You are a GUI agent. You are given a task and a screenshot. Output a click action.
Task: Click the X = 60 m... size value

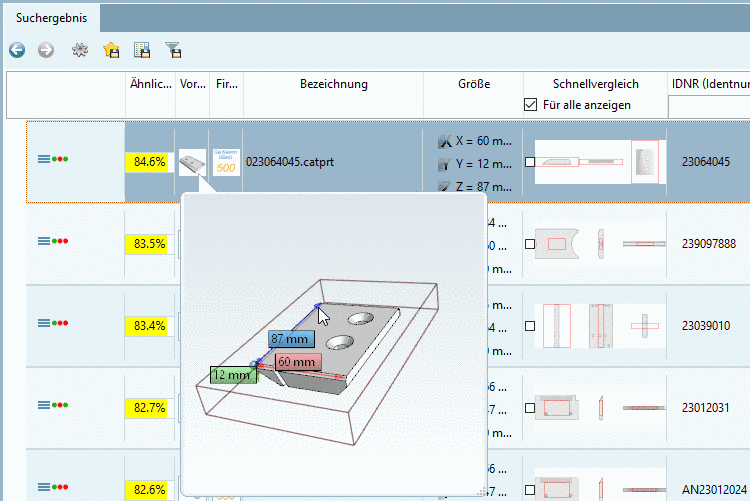pyautogui.click(x=483, y=141)
